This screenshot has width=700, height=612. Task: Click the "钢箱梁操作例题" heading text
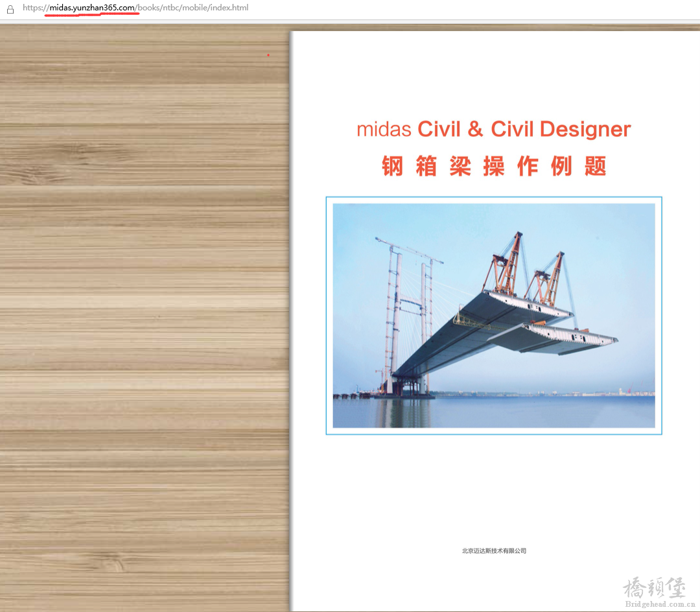pos(494,166)
